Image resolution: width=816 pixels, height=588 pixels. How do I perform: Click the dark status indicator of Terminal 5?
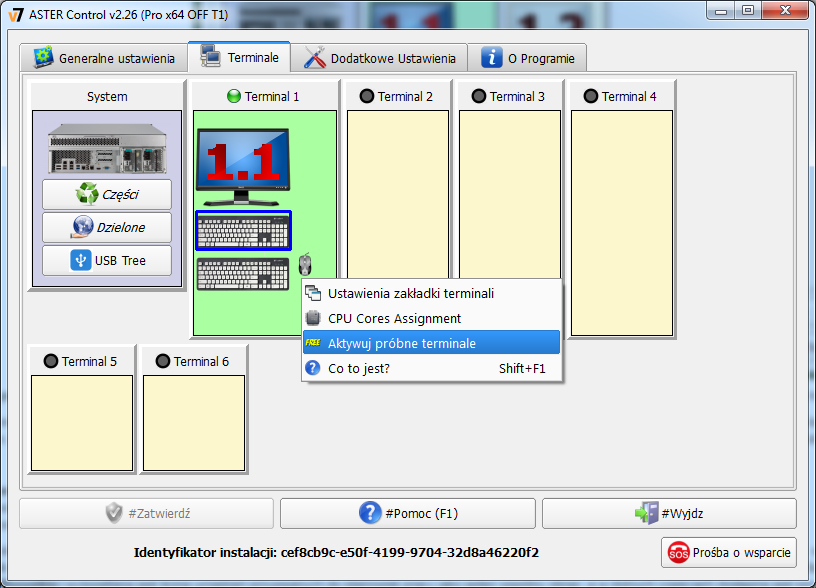point(51,361)
